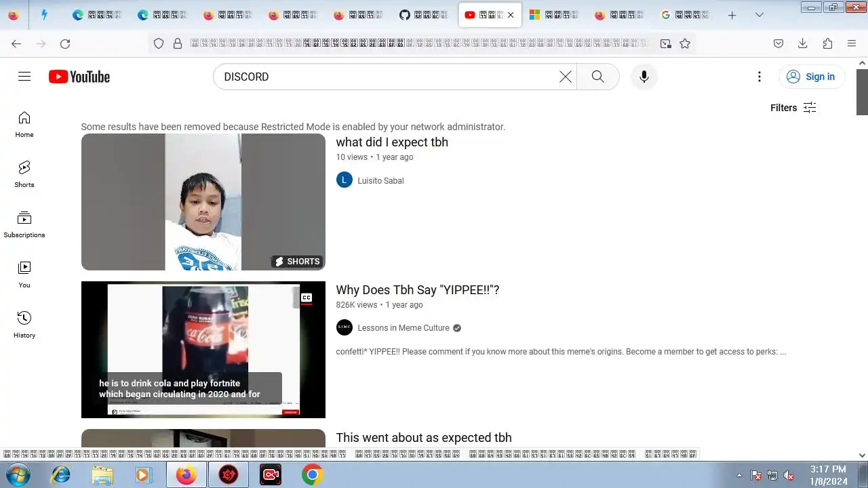Show hidden system tray icons
Image resolution: width=868 pixels, height=488 pixels.
tap(740, 475)
